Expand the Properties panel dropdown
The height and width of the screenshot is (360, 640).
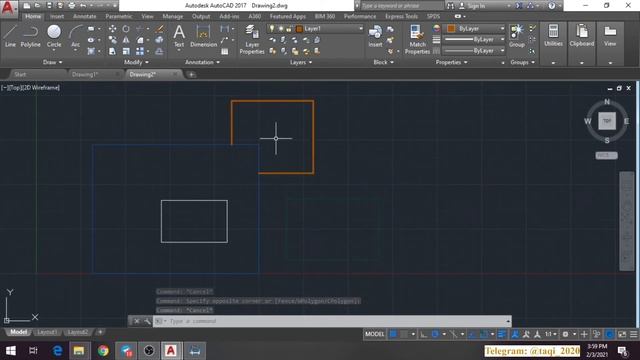click(x=451, y=62)
